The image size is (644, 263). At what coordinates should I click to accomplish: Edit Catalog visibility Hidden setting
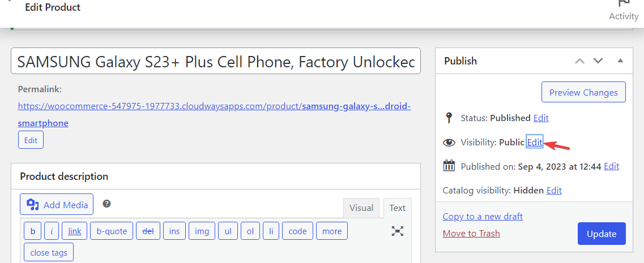(x=554, y=191)
